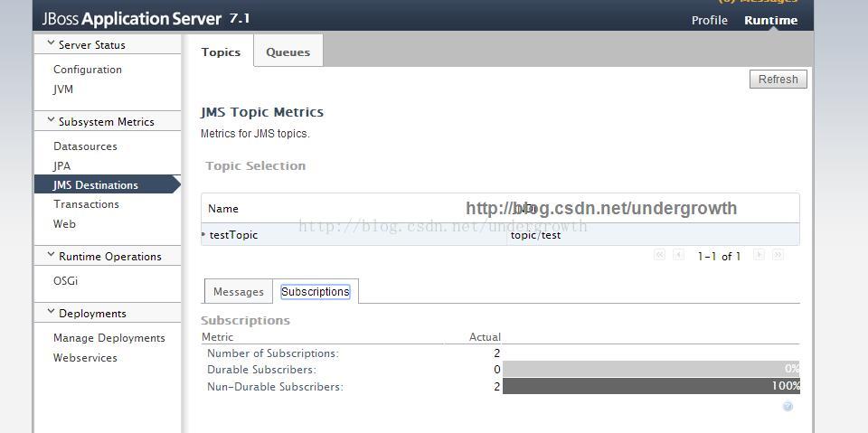Click the Durable Subscribers label
Viewport: 868px width, 433px height.
coord(261,370)
